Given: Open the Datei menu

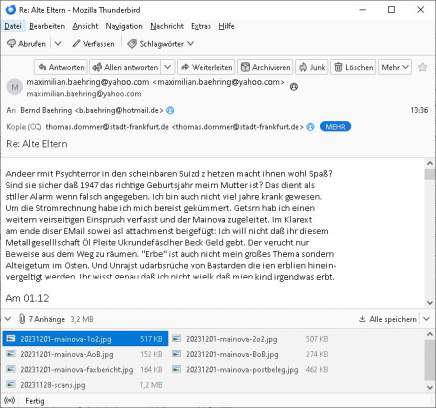Looking at the screenshot, I should click(13, 26).
